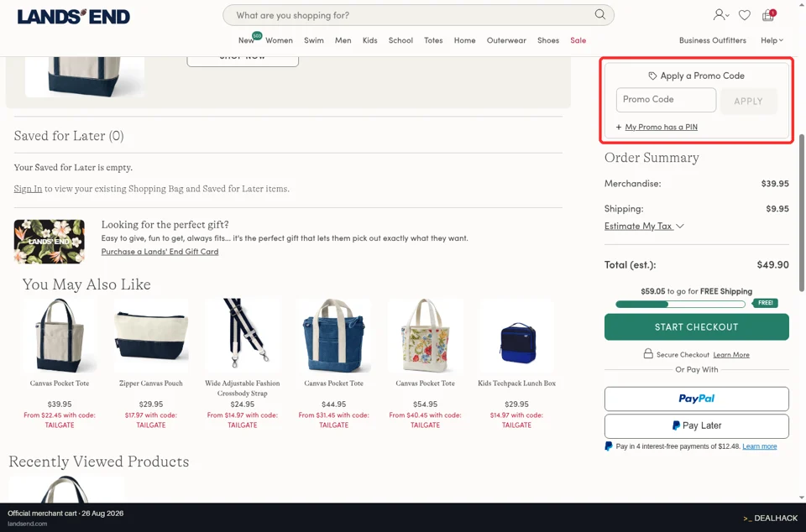Image resolution: width=806 pixels, height=532 pixels.
Task: Choose the PayPal Pay Later button
Action: (x=697, y=425)
